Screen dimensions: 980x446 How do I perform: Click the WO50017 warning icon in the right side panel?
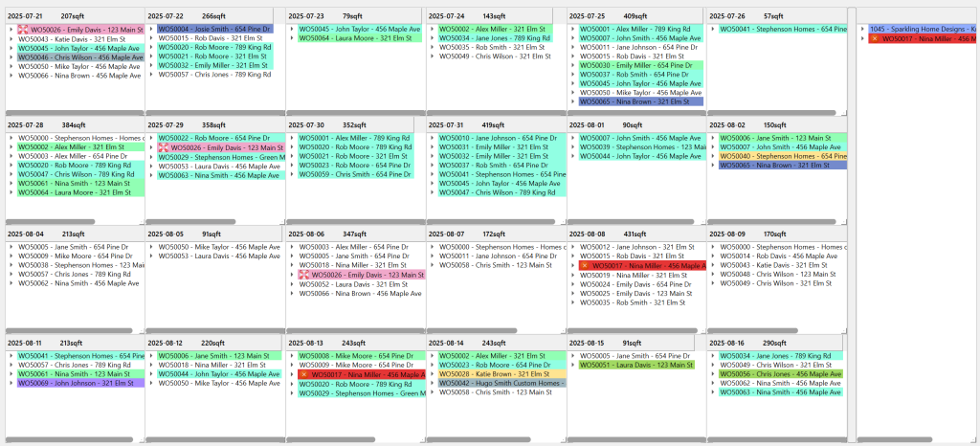tap(873, 39)
